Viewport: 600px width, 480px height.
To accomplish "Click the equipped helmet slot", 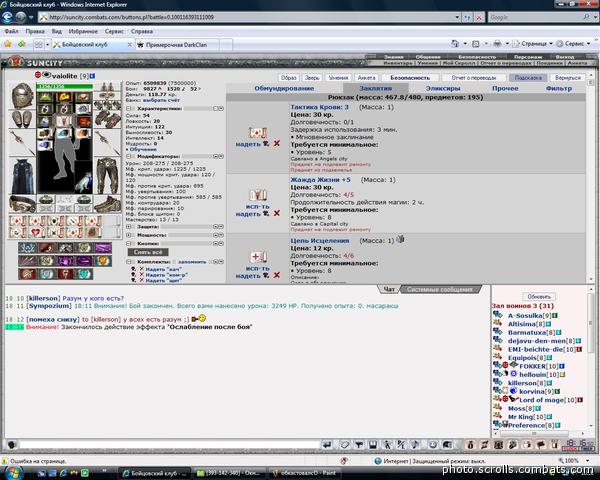I will point(22,95).
